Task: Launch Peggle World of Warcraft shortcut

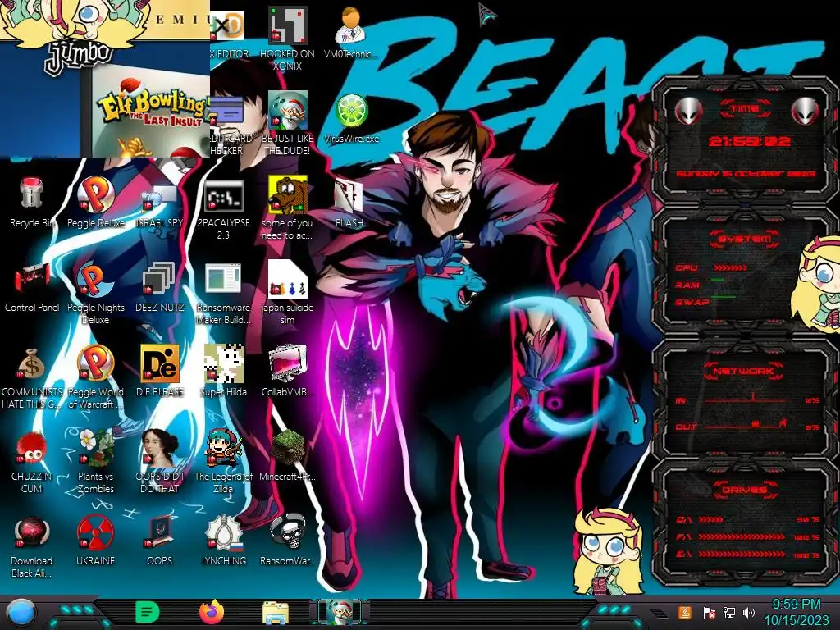Action: pos(95,363)
